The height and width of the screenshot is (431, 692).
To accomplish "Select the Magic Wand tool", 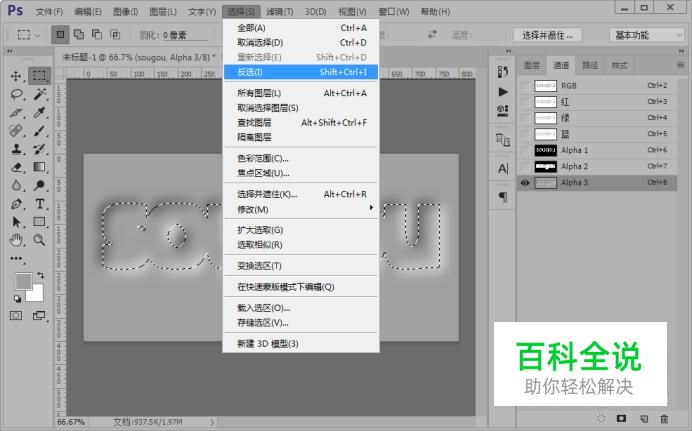I will pyautogui.click(x=40, y=94).
